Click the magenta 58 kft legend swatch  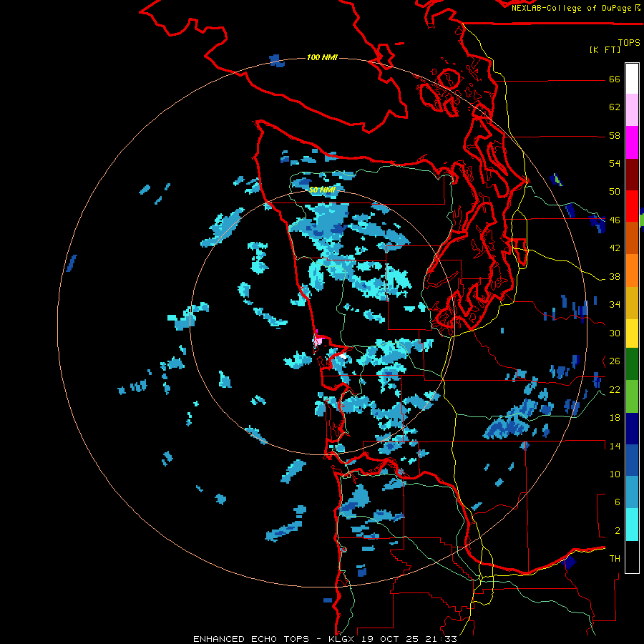(x=632, y=142)
